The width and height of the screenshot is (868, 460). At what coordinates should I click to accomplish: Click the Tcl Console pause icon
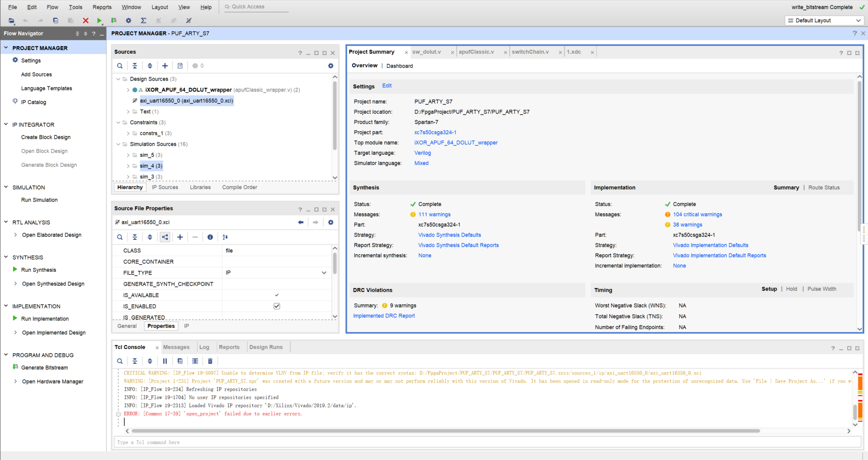(x=165, y=361)
